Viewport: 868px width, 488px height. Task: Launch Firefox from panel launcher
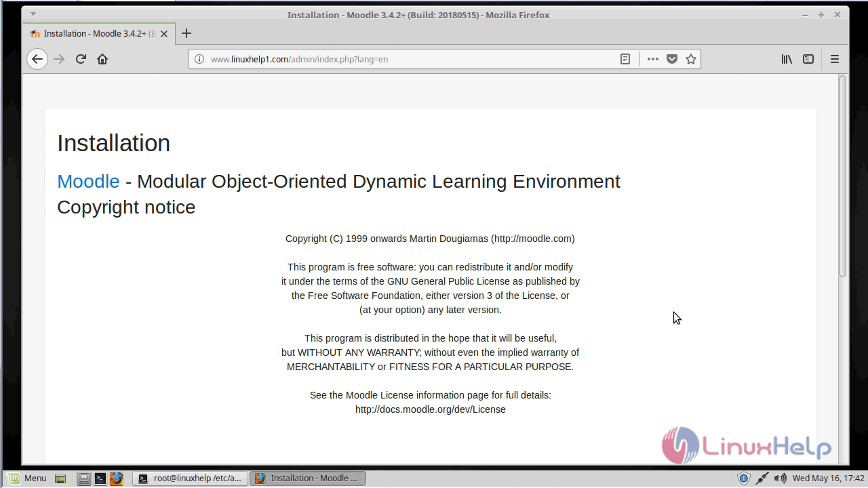pyautogui.click(x=117, y=478)
